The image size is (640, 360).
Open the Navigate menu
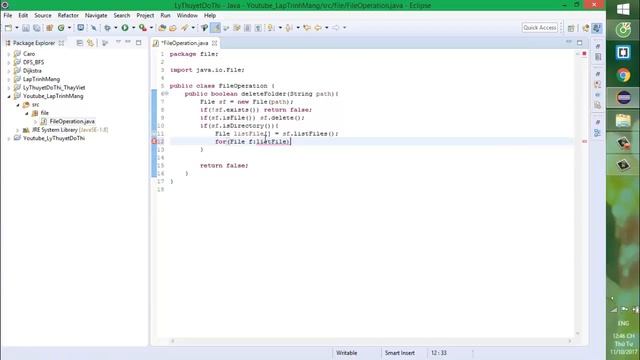[96, 16]
